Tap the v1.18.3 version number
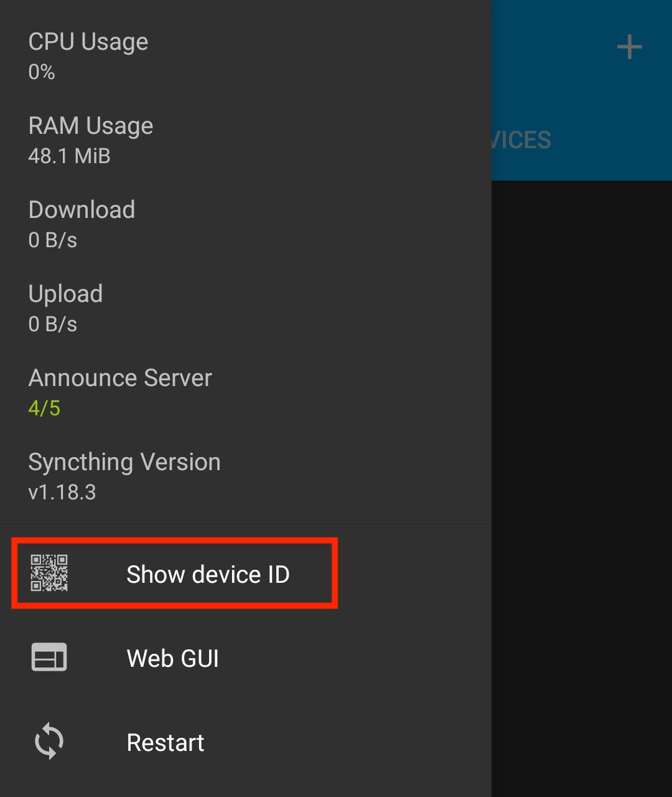This screenshot has height=797, width=672. click(x=62, y=493)
